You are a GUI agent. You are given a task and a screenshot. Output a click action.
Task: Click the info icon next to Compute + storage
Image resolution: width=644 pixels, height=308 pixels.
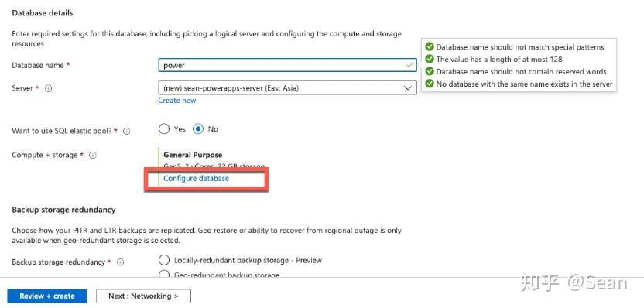(93, 156)
